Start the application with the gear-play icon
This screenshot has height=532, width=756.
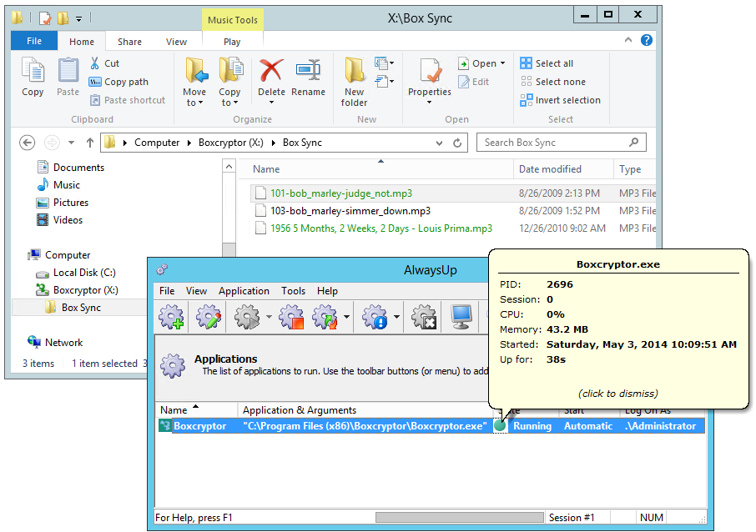click(x=246, y=317)
